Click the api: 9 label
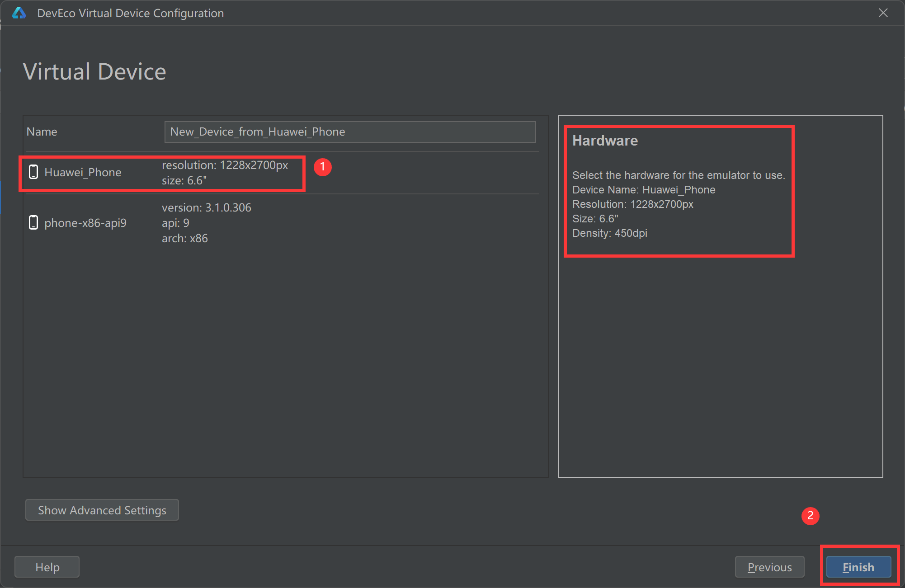 [175, 223]
